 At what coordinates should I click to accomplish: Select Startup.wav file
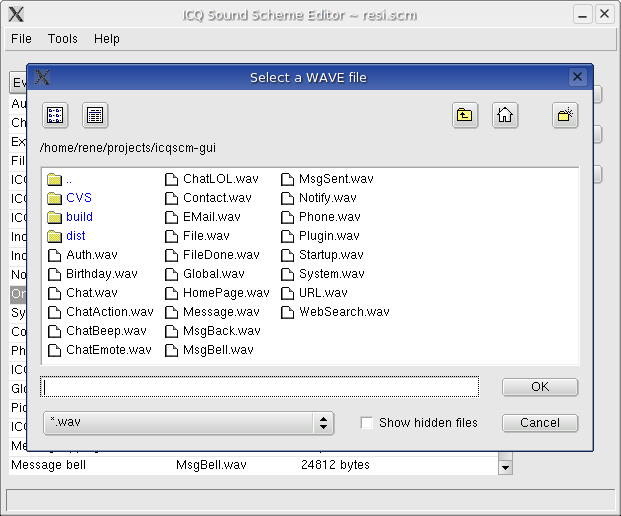click(x=322, y=255)
